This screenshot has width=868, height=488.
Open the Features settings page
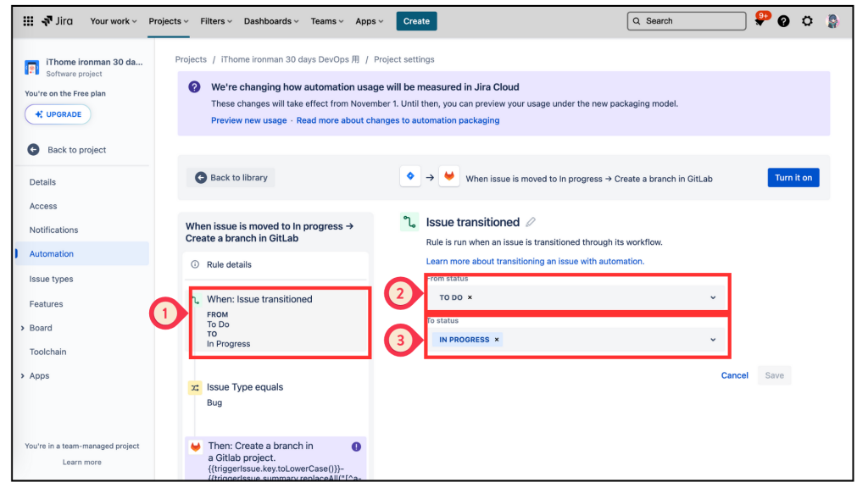point(46,304)
